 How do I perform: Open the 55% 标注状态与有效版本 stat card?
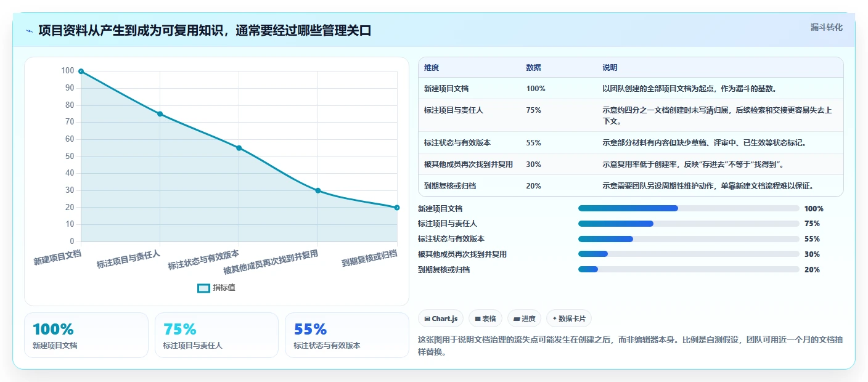[x=347, y=335]
